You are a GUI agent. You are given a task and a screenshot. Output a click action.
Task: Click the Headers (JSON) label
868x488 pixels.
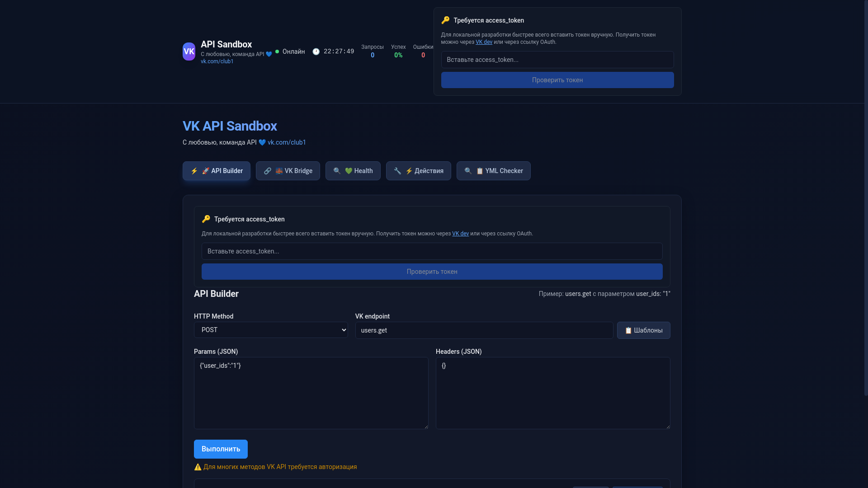(x=458, y=352)
